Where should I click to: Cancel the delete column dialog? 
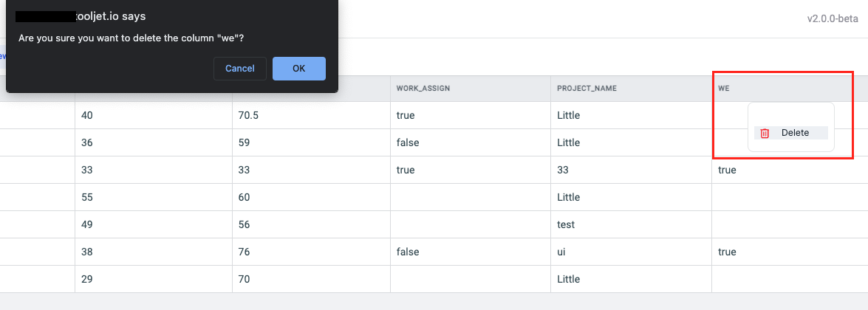coord(240,69)
